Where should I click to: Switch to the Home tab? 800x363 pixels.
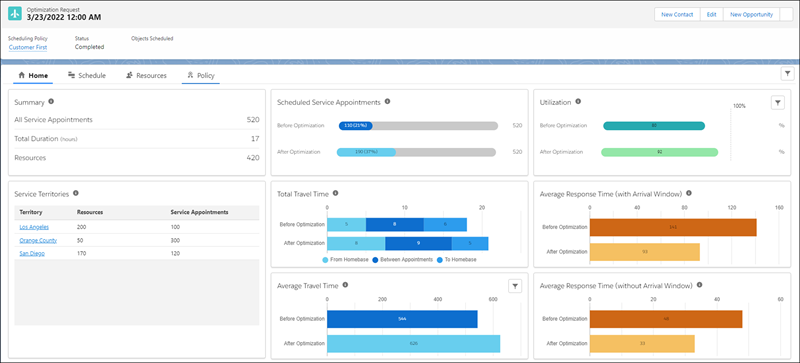coord(33,76)
